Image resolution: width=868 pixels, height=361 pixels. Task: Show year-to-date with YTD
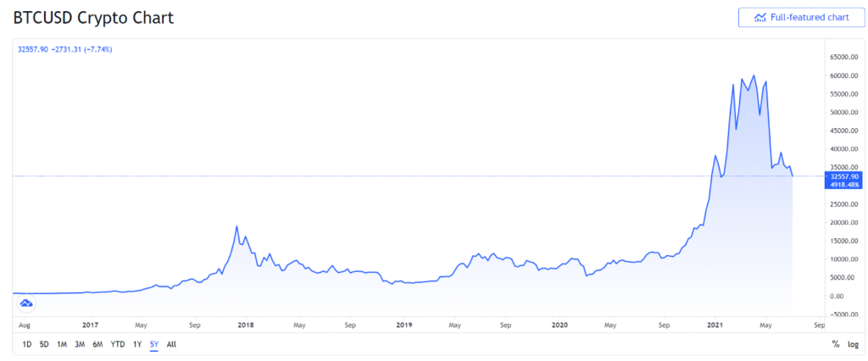(117, 344)
